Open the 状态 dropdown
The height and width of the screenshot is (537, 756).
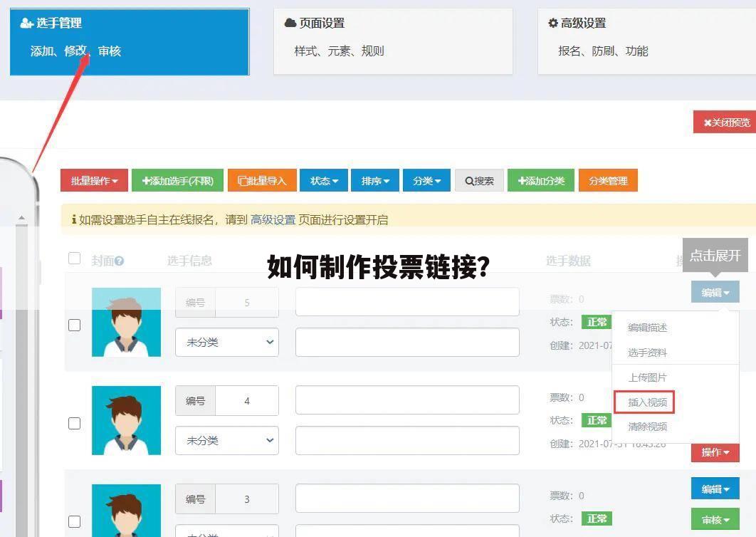323,180
